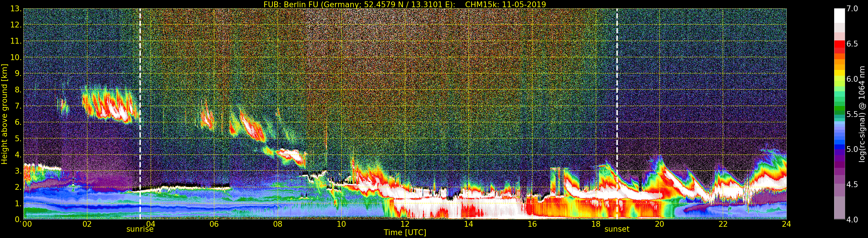Image resolution: width=868 pixels, height=238 pixels.
Task: Click the 00 hour tick on time axis
Action: [27, 224]
